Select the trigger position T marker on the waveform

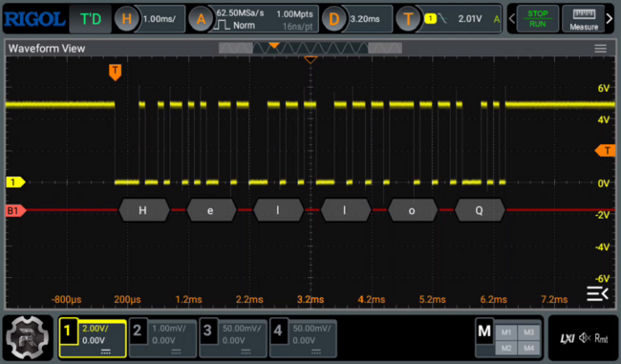tap(115, 73)
